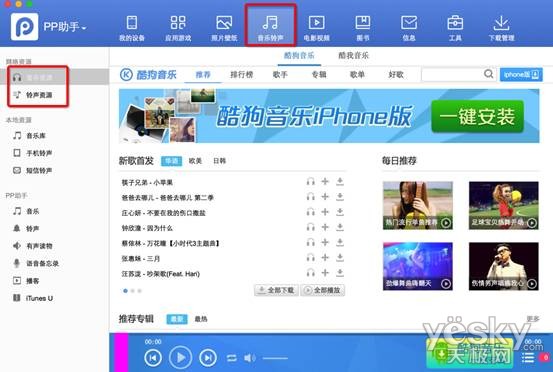
Task: Click the 酷狗音乐 logo
Action: click(148, 75)
